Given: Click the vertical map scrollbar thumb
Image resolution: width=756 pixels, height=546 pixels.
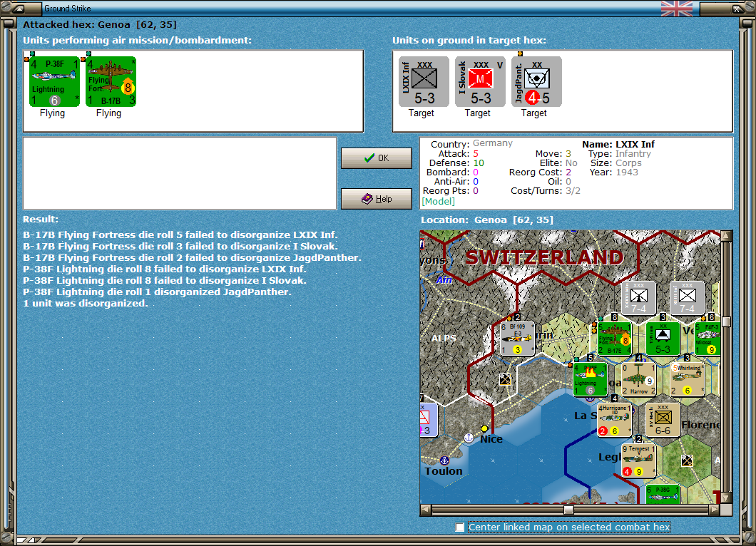Looking at the screenshot, I should [726, 322].
